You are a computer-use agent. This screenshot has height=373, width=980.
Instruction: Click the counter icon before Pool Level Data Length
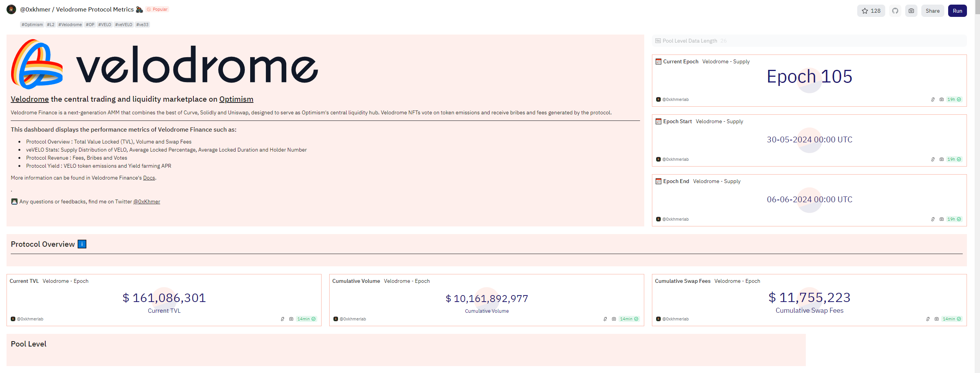click(658, 41)
